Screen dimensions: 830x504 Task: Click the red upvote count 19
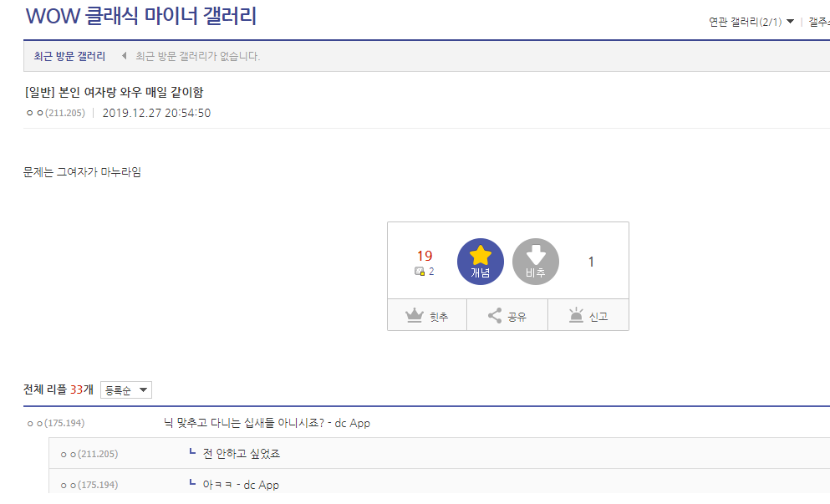(x=425, y=257)
